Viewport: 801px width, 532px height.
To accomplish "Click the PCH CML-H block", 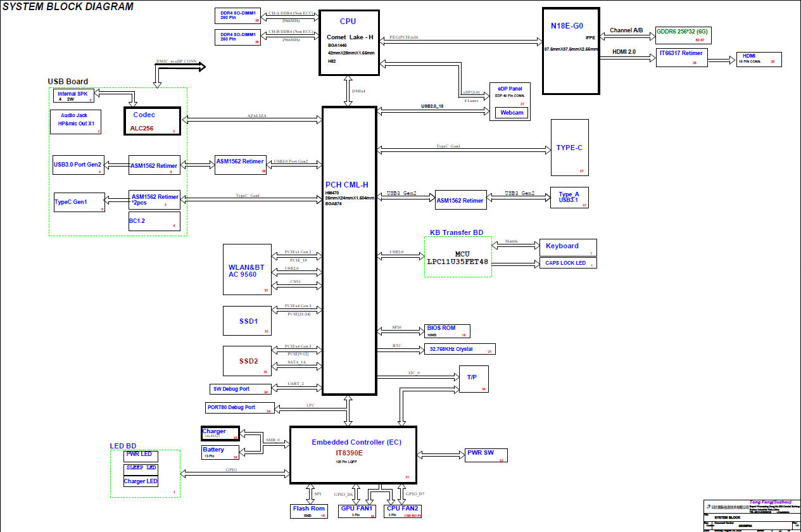I will (x=350, y=250).
